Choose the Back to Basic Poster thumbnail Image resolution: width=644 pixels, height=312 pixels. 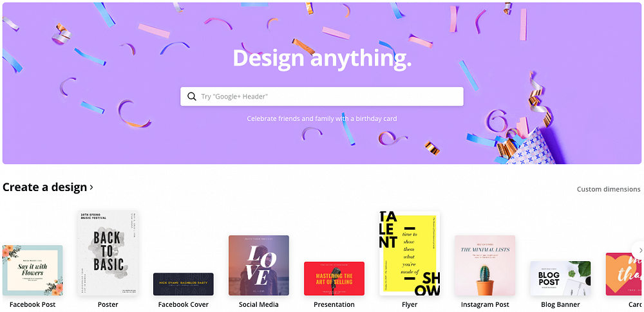point(108,253)
